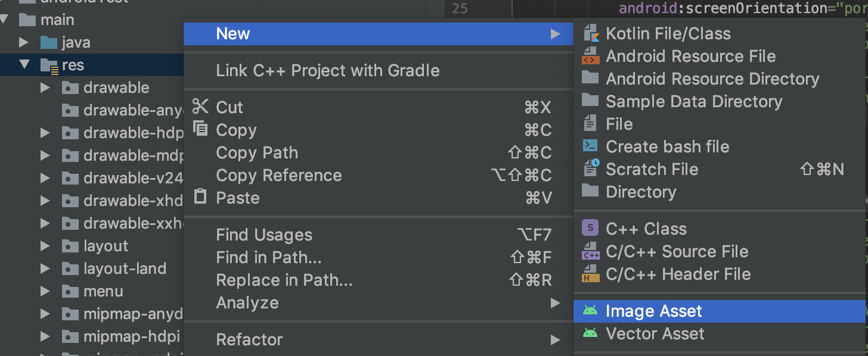Click the Android Resource File icon
The image size is (868, 356).
click(x=590, y=56)
